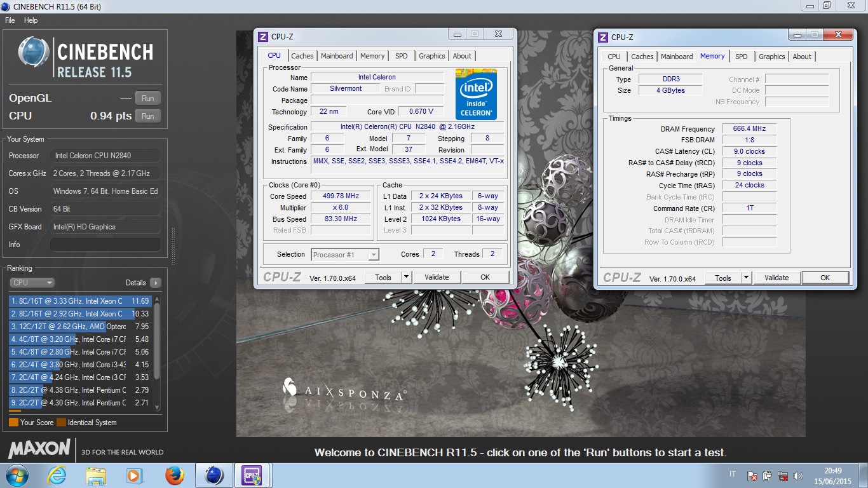Click the Cinebench sphere logo
This screenshot has width=868, height=488.
[x=34, y=52]
